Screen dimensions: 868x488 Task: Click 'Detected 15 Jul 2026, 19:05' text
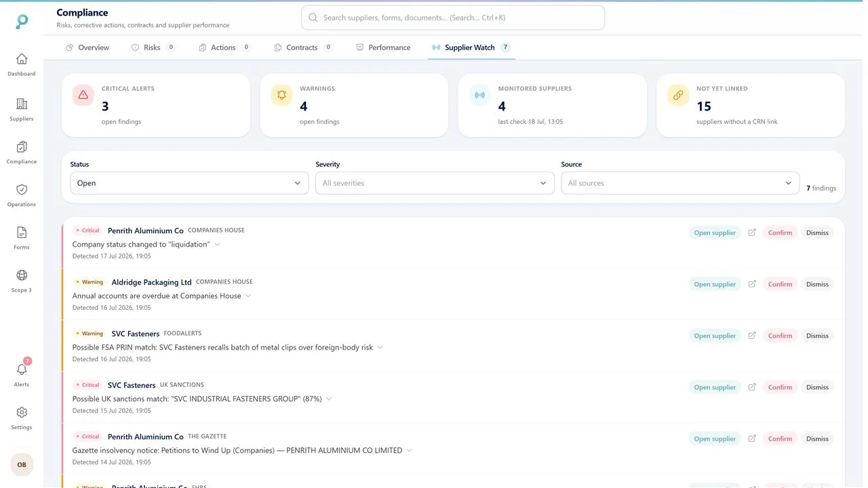click(x=112, y=411)
